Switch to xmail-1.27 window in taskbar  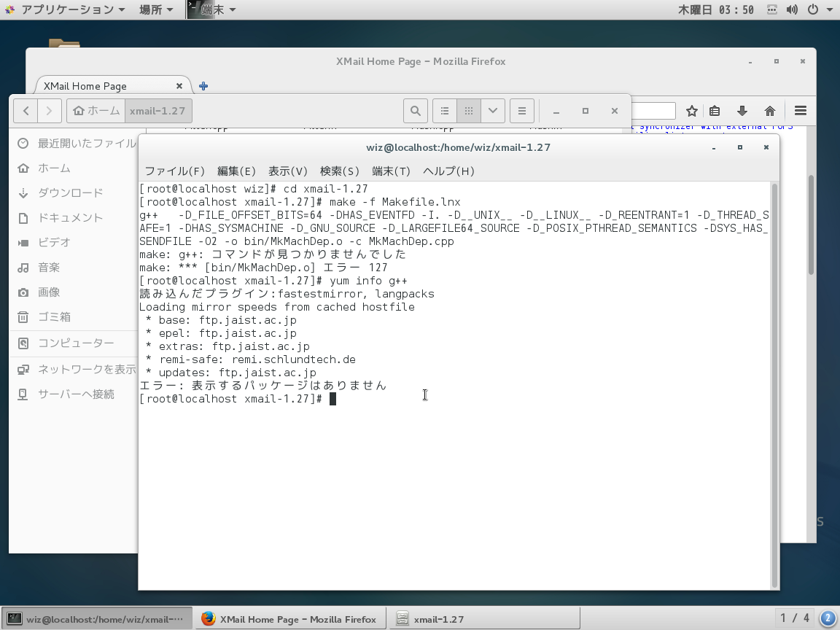484,619
